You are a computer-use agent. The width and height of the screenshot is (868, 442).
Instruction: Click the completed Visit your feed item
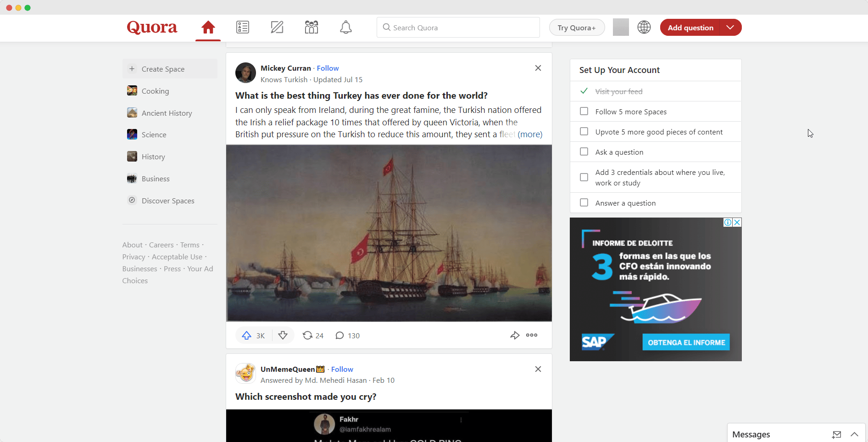pyautogui.click(x=656, y=91)
